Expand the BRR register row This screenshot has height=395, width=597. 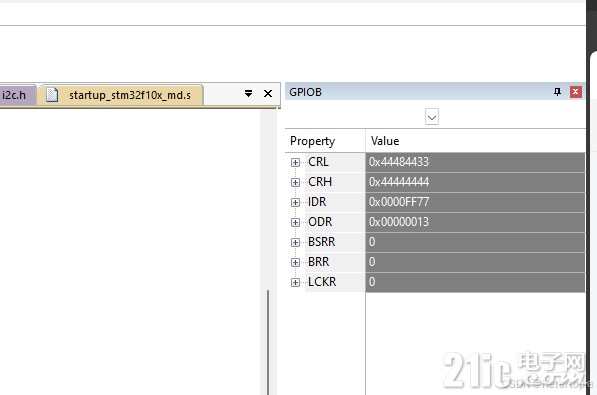coord(295,262)
